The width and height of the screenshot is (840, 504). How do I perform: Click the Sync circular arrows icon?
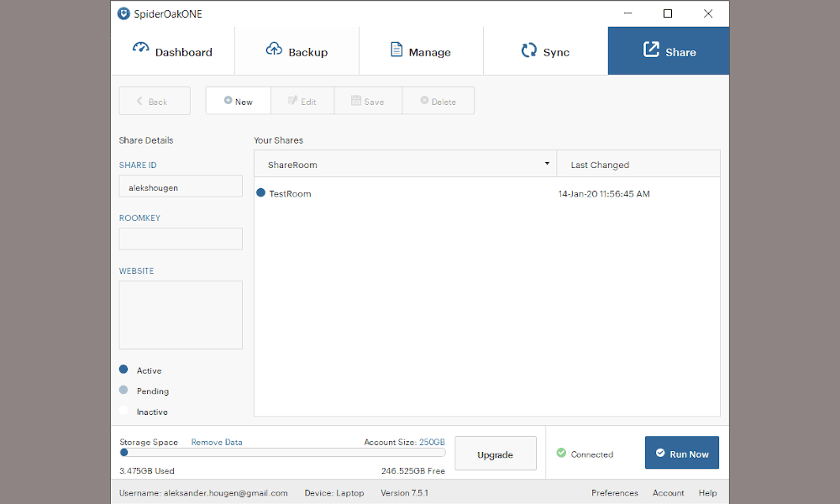(x=528, y=50)
